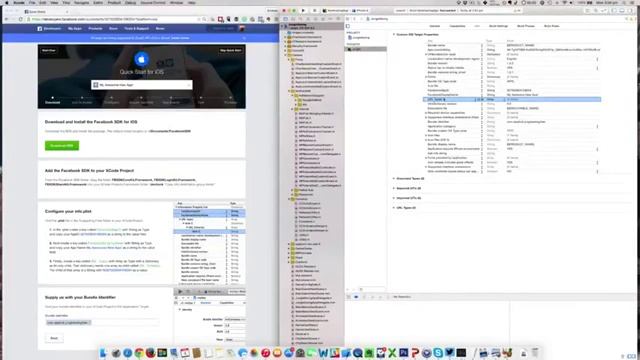Switch to the General tab in Xcode
This screenshot has width=640, height=360.
tap(435, 26)
